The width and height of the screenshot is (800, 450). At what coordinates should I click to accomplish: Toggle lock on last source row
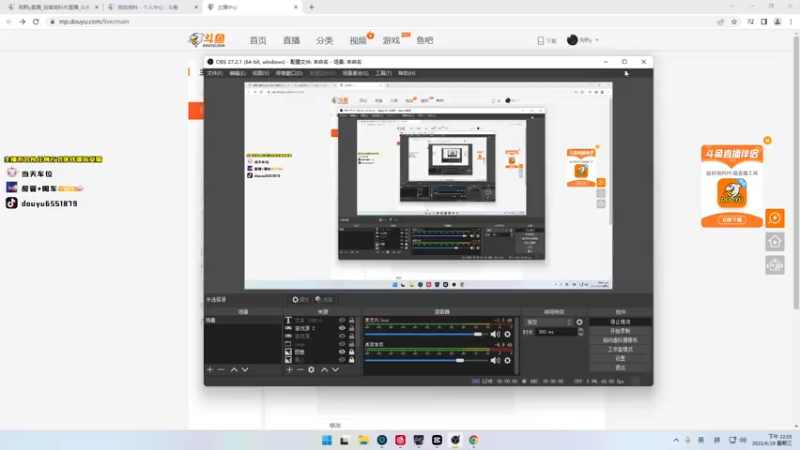[x=352, y=360]
